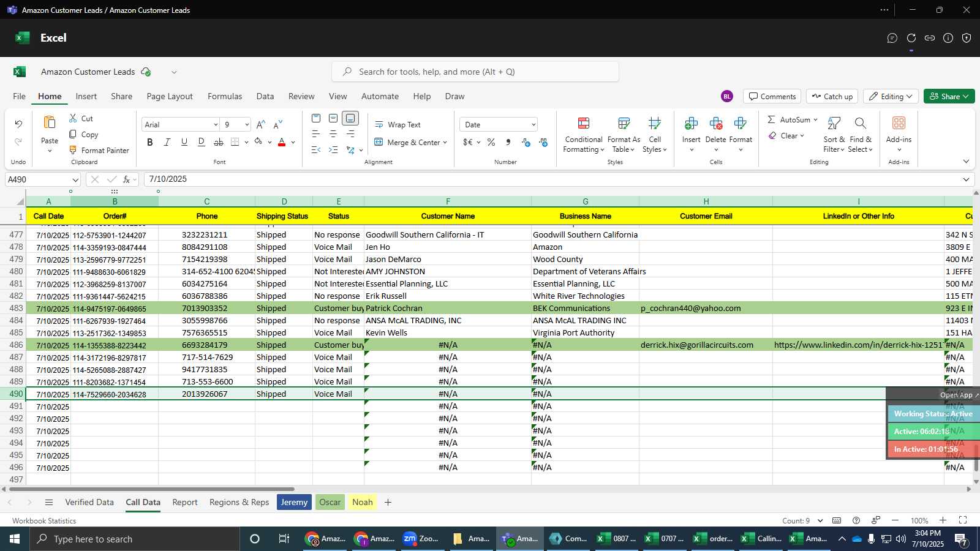This screenshot has width=980, height=551.
Task: Toggle align left
Action: (316, 133)
